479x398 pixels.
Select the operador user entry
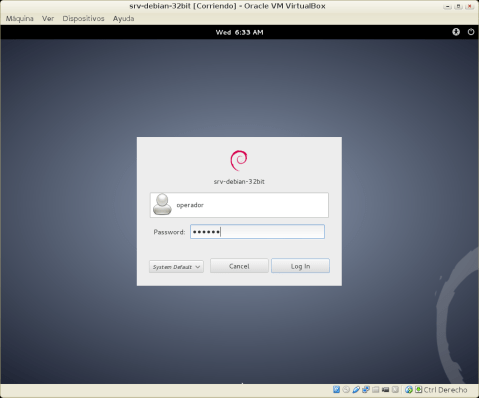click(239, 205)
